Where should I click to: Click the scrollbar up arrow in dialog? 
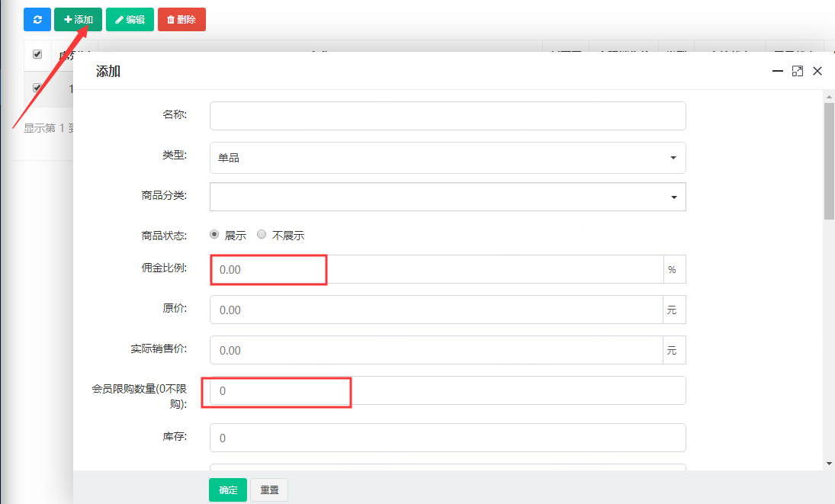click(829, 97)
